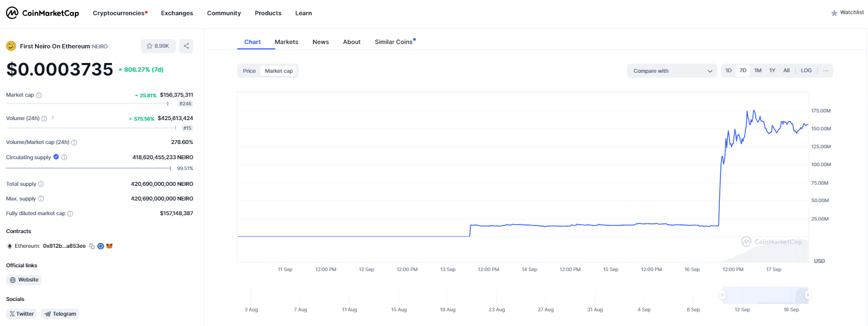Click right handle of chart range slider
This screenshot has height=326, width=868.
point(808,295)
